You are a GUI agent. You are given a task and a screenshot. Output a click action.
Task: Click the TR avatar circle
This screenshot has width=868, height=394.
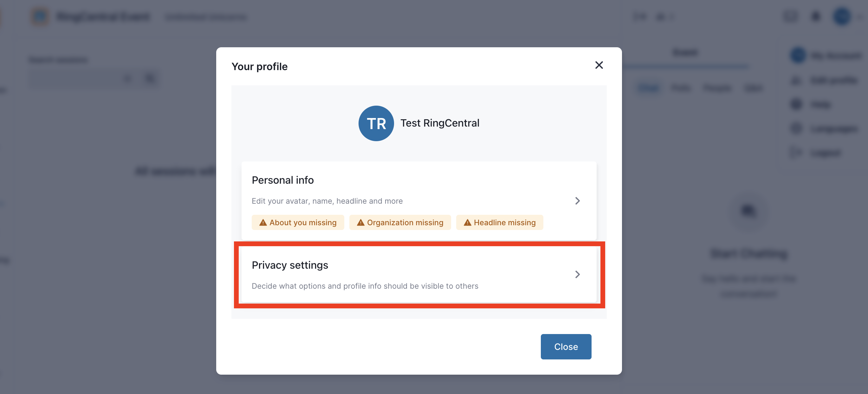376,123
